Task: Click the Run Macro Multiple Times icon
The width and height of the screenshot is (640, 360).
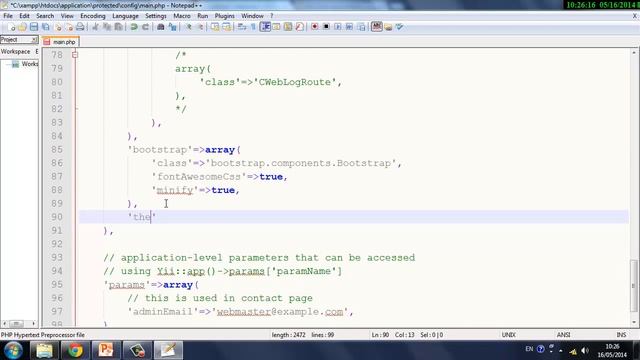Action: 349,27
